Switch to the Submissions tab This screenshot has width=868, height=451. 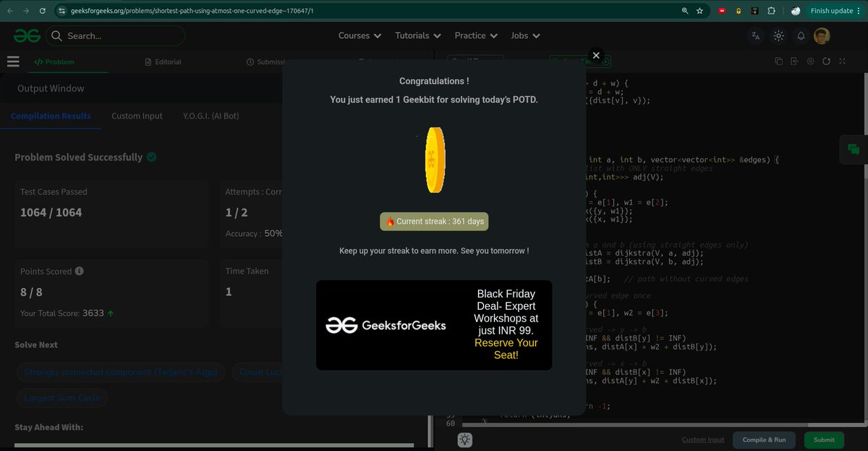(266, 62)
